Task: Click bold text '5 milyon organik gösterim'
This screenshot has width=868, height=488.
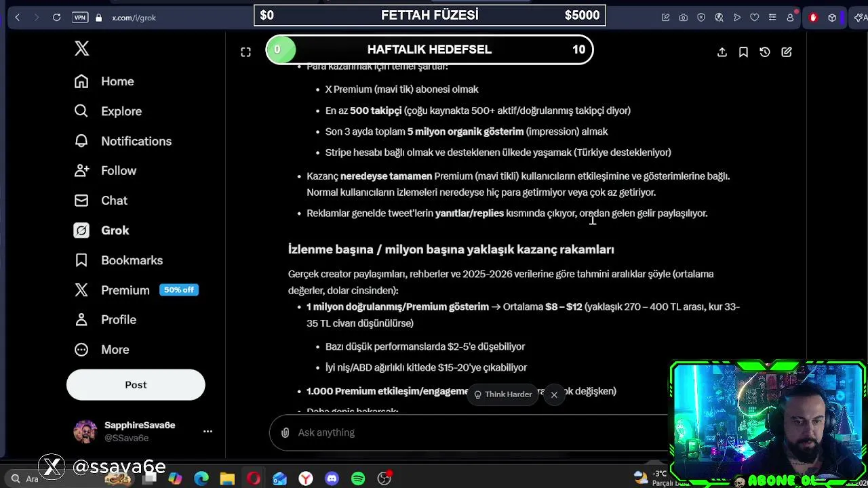Action: (465, 131)
